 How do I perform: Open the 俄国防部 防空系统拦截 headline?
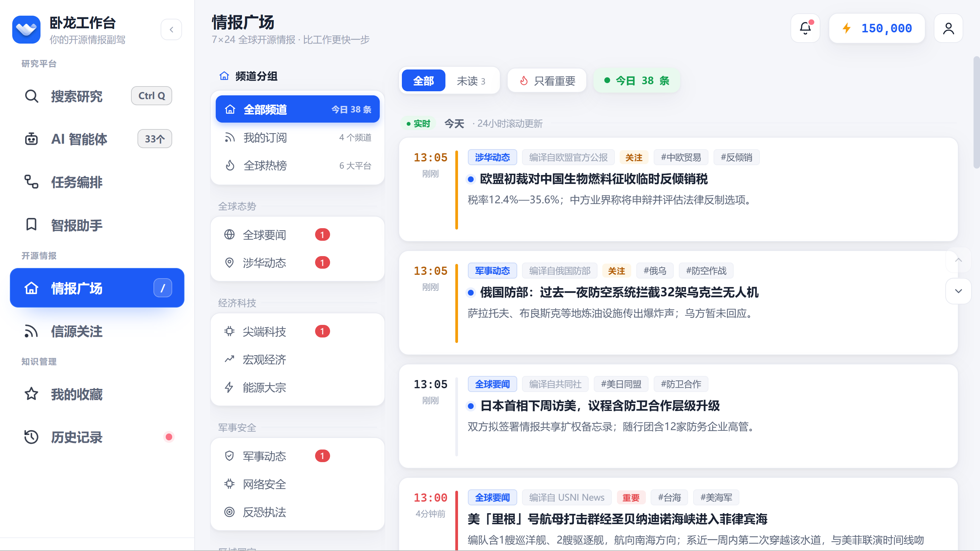[x=619, y=293]
